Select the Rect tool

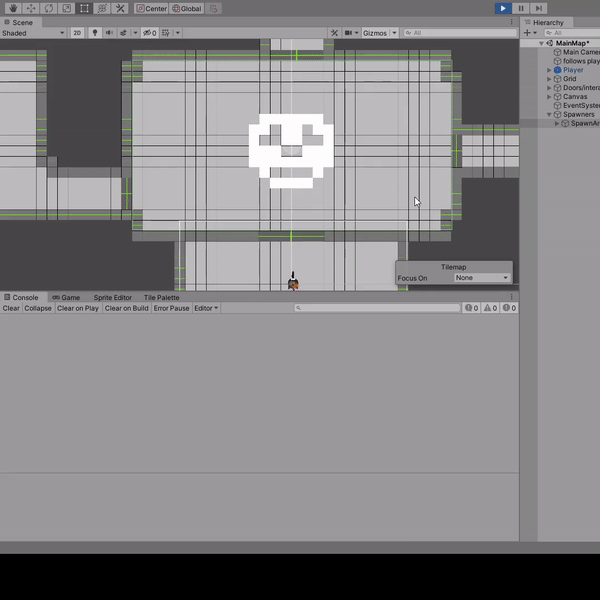click(x=84, y=8)
